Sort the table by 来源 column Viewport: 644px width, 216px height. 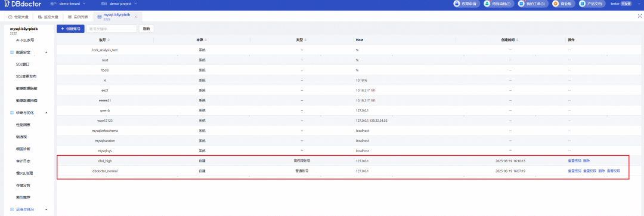click(x=206, y=40)
